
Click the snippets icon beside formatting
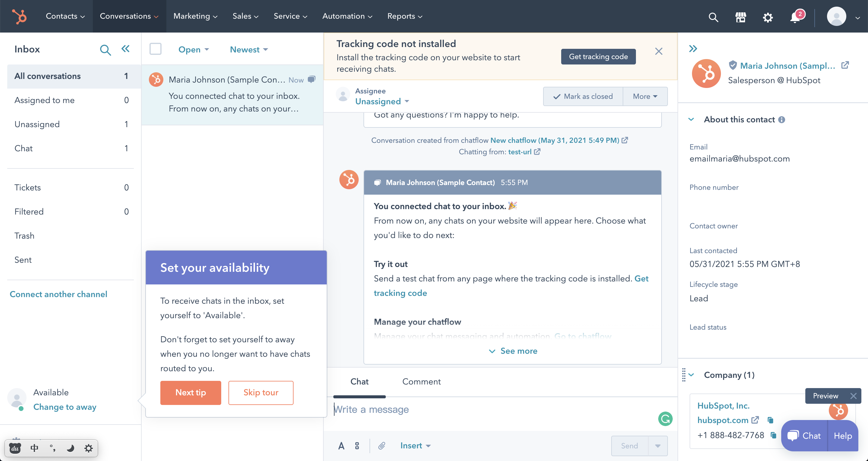tap(357, 446)
